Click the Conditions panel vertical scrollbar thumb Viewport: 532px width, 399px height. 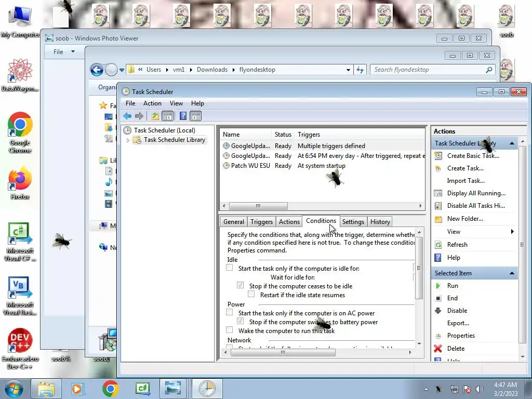pos(419,268)
